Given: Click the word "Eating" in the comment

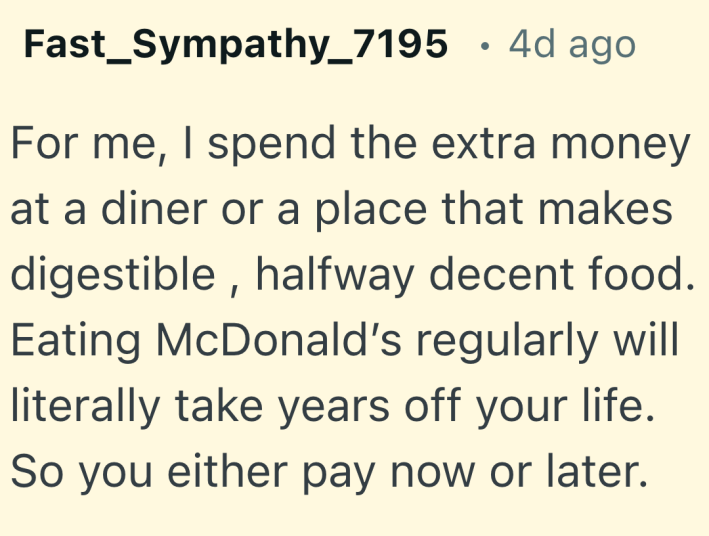Looking at the screenshot, I should tap(75, 341).
